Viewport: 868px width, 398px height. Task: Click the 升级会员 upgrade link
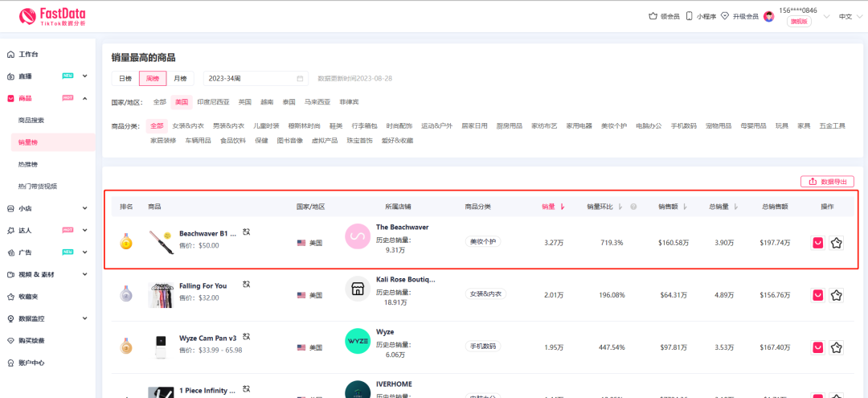tap(739, 16)
